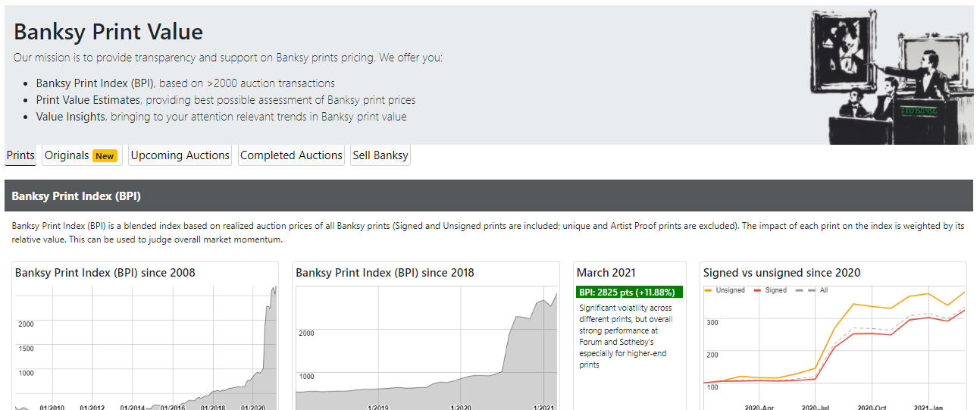Click the BPI since 2018 chart area
980x410 pixels.
coord(424,349)
